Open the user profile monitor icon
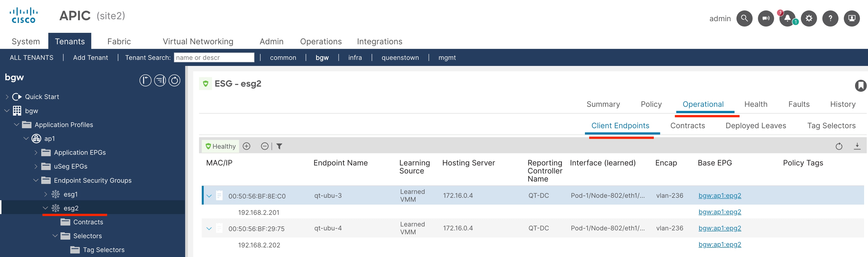 [x=851, y=18]
